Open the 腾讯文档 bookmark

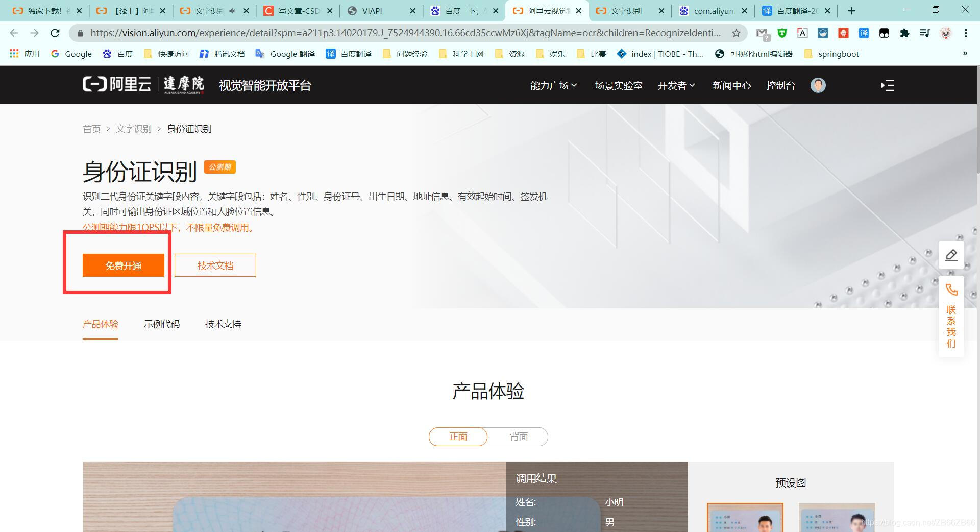[x=222, y=54]
